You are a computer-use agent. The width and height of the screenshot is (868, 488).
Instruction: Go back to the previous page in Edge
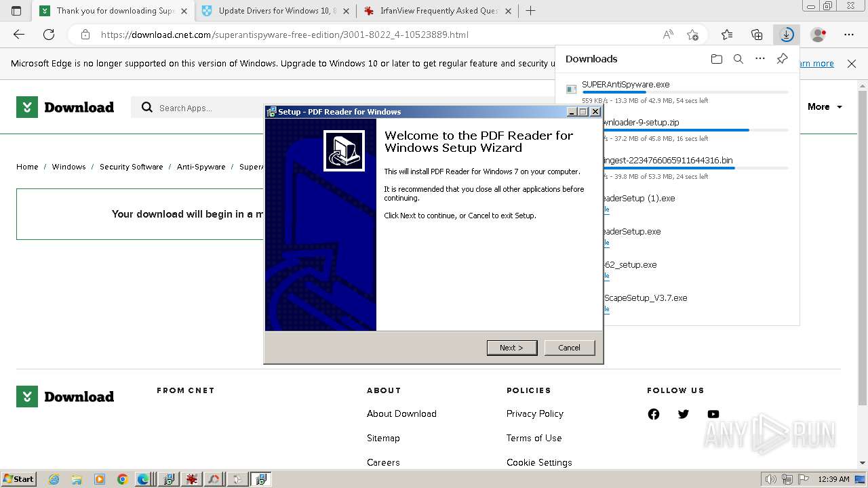coord(19,35)
